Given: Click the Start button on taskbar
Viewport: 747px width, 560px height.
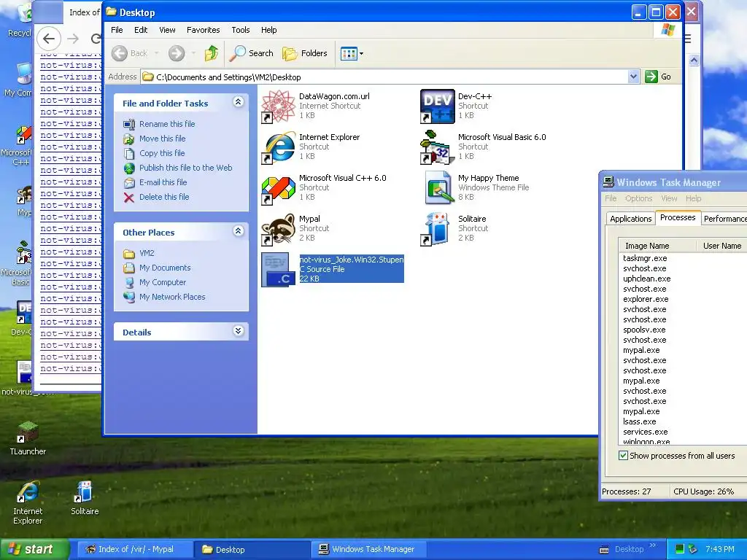Looking at the screenshot, I should pos(34,549).
